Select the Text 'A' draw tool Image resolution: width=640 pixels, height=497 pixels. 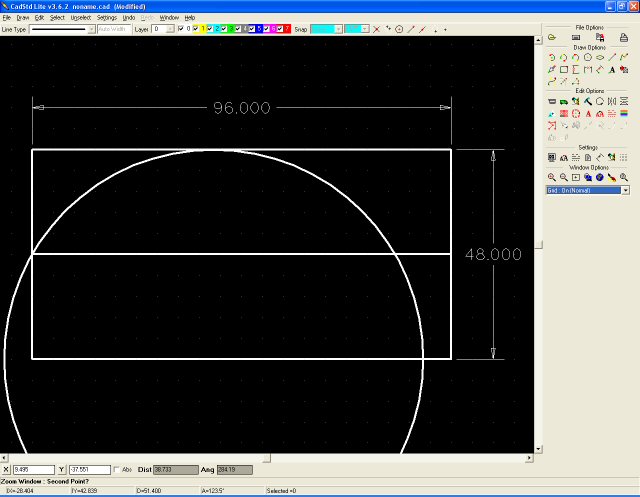612,70
